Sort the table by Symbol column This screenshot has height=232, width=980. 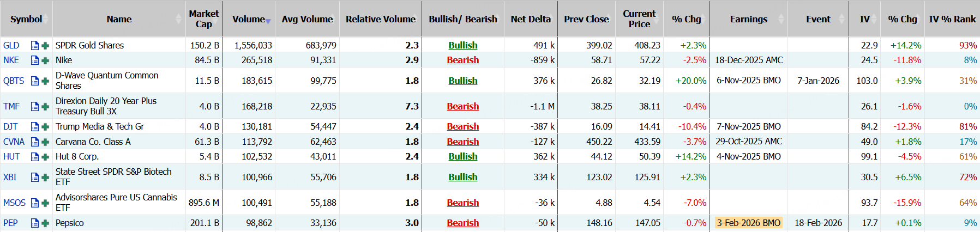point(26,19)
